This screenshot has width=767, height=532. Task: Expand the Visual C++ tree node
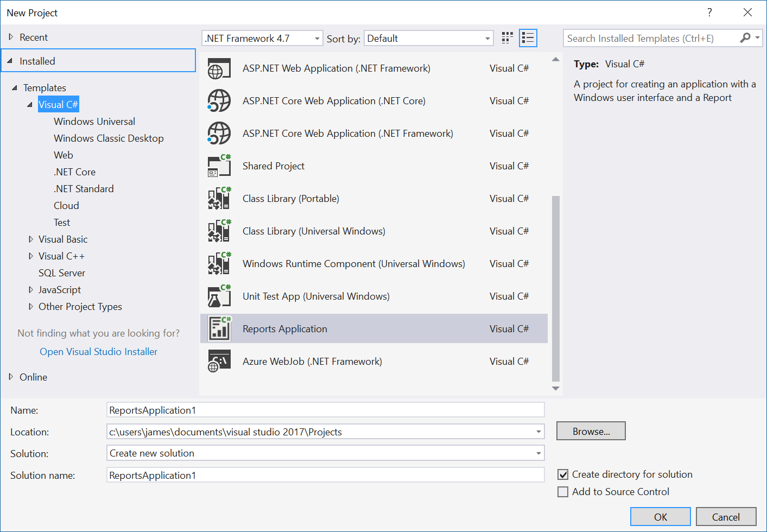31,256
